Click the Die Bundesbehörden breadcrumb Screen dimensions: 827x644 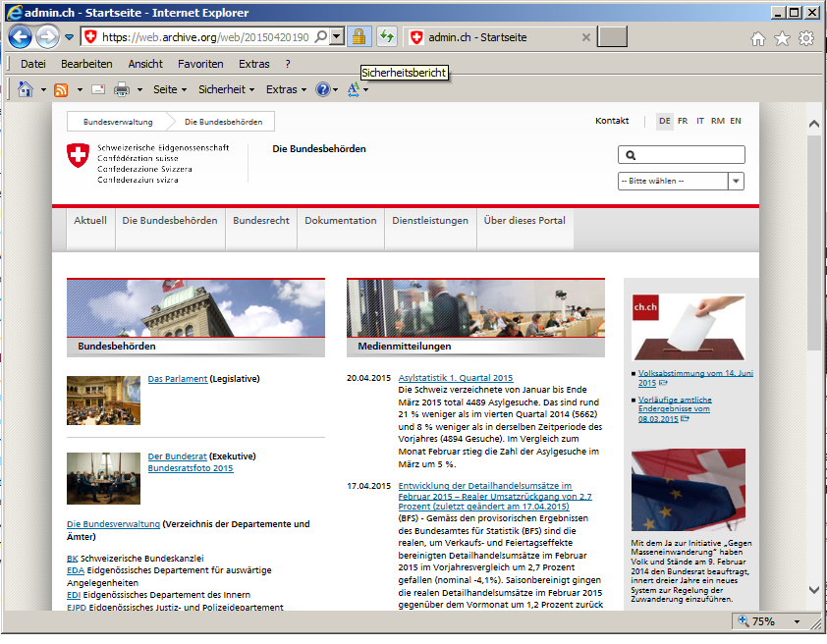pos(223,122)
